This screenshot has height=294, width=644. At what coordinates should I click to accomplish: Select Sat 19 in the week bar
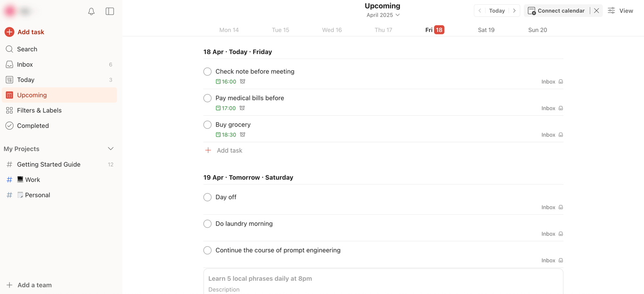coord(486,30)
